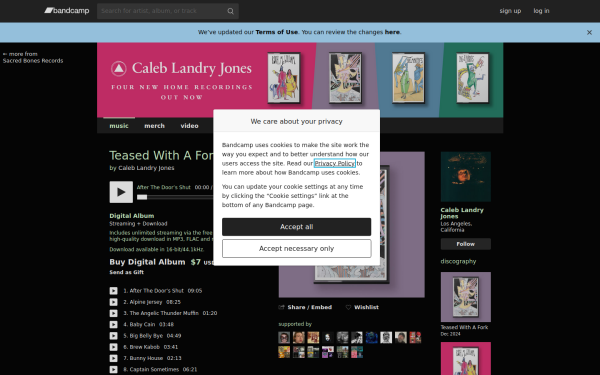Click the search magnifier icon
This screenshot has width=600, height=375.
coord(230,11)
